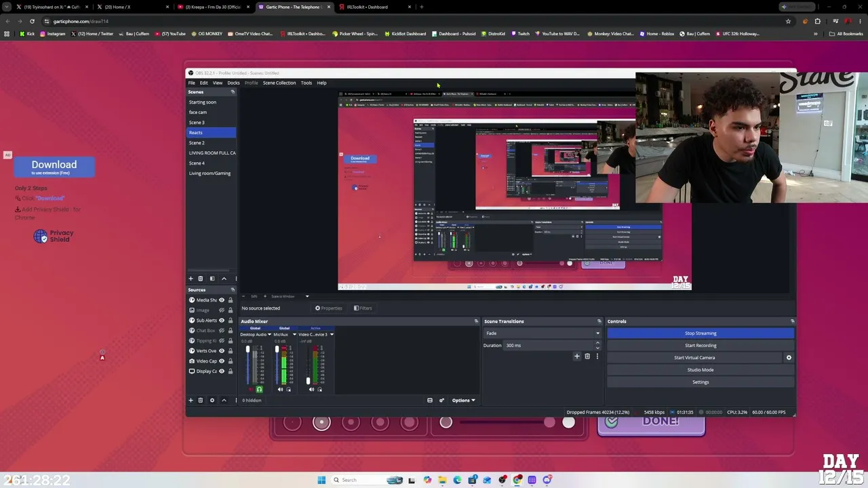Open OBS Docks menu

click(x=233, y=83)
